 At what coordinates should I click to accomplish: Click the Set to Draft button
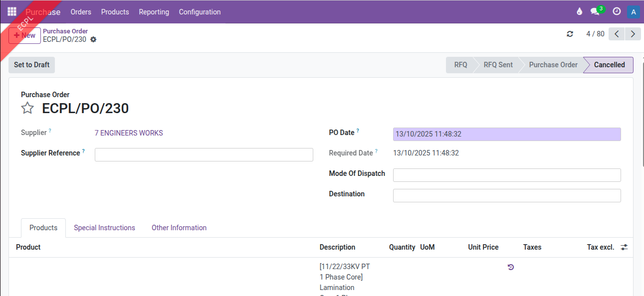(32, 65)
